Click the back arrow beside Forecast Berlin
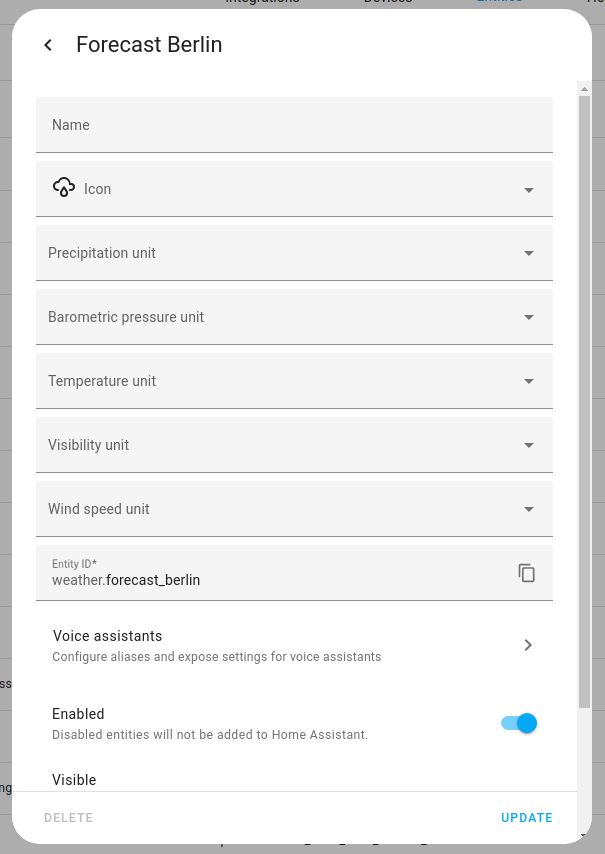The width and height of the screenshot is (605, 854). point(47,45)
